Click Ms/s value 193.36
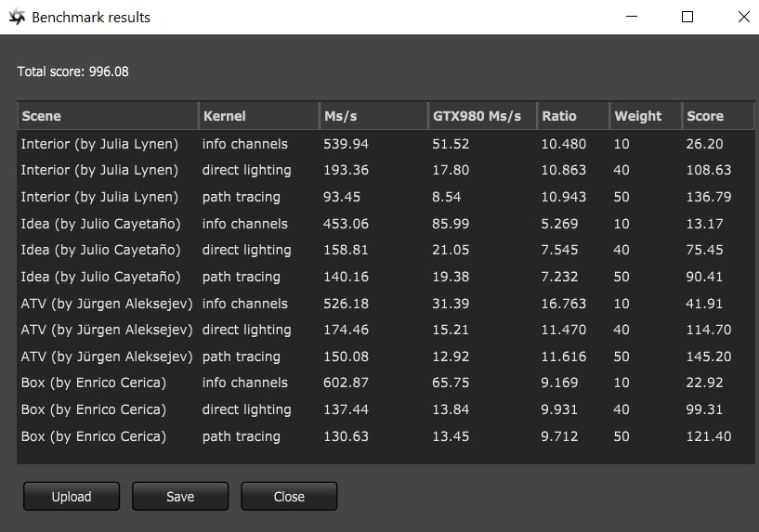 346,170
